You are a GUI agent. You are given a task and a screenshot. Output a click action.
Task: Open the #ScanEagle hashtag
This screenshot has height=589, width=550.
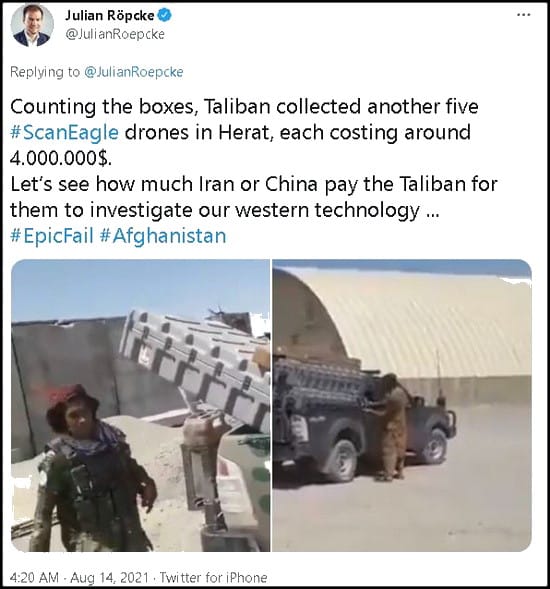[x=64, y=133]
